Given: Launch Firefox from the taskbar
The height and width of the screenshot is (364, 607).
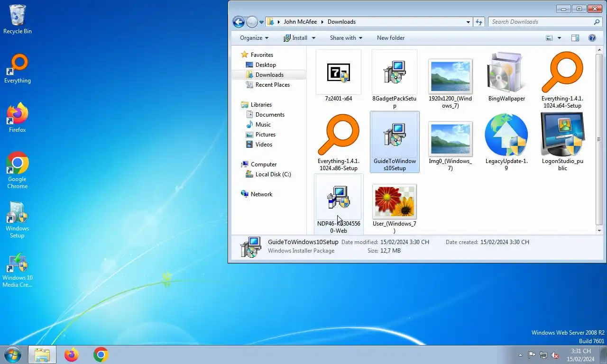Looking at the screenshot, I should [72, 355].
